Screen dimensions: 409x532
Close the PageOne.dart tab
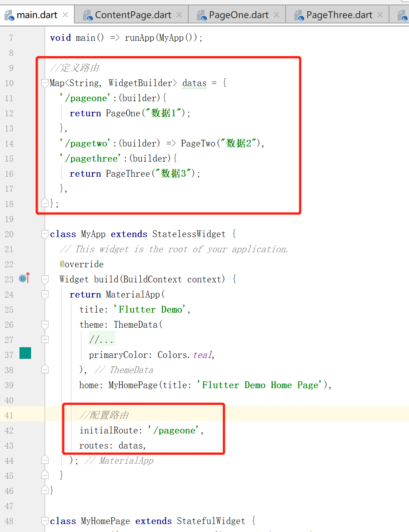pos(277,15)
